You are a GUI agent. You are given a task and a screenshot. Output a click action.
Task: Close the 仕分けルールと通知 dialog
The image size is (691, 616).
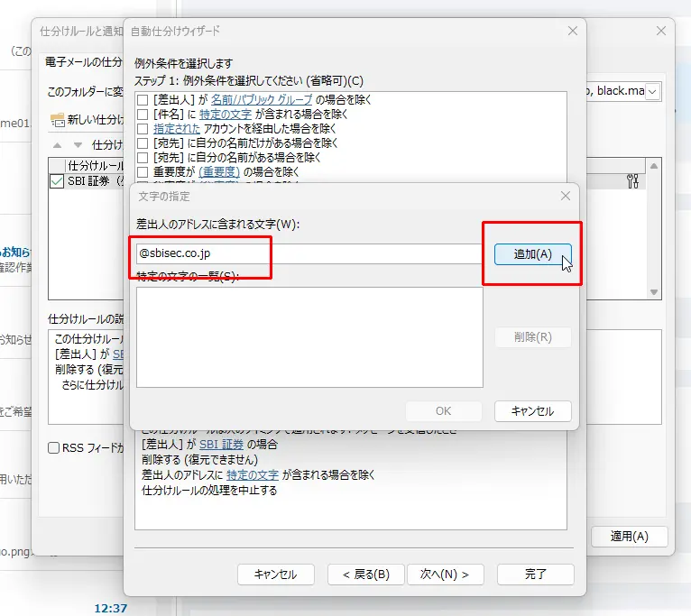[x=661, y=31]
